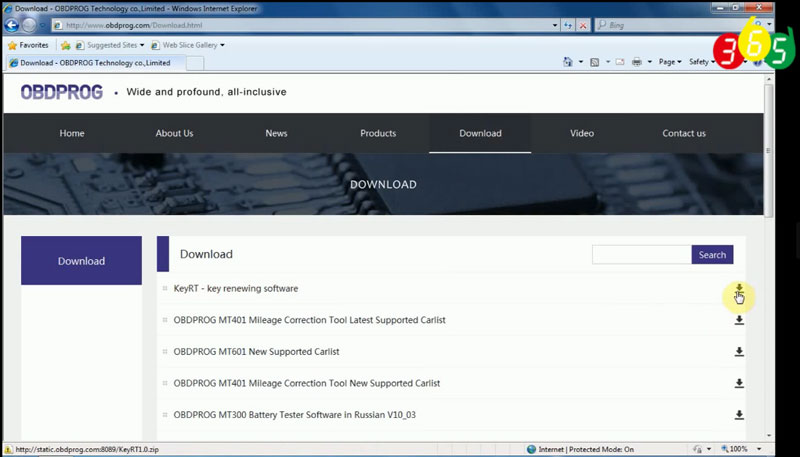Stop loading with the red X icon
The image size is (800, 457).
point(583,25)
